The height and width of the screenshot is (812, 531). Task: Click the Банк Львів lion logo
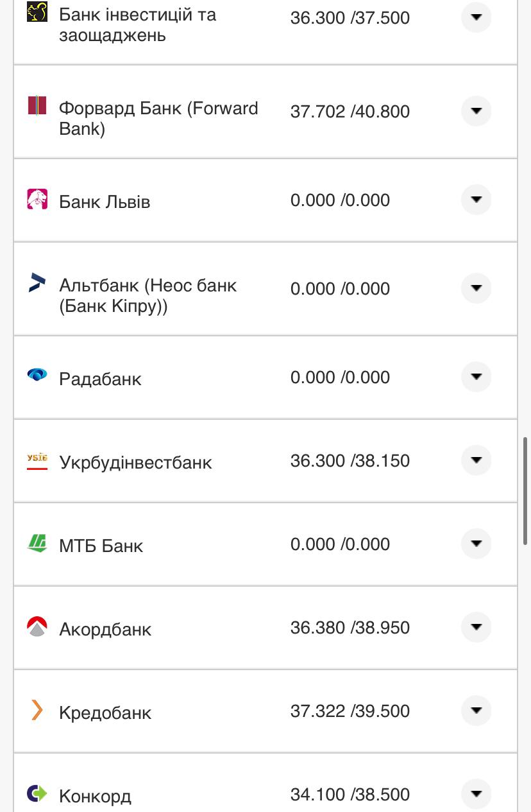pos(37,199)
